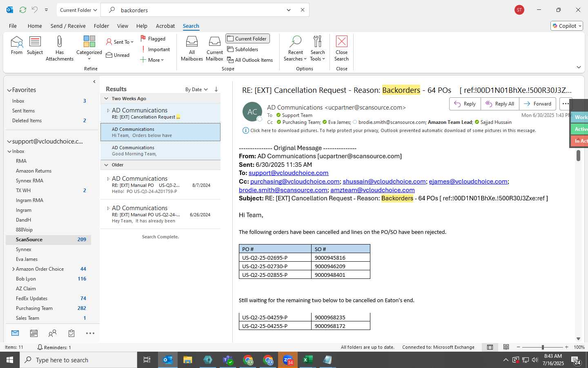Expand search box options dropdown
588x368 pixels.
(289, 10)
